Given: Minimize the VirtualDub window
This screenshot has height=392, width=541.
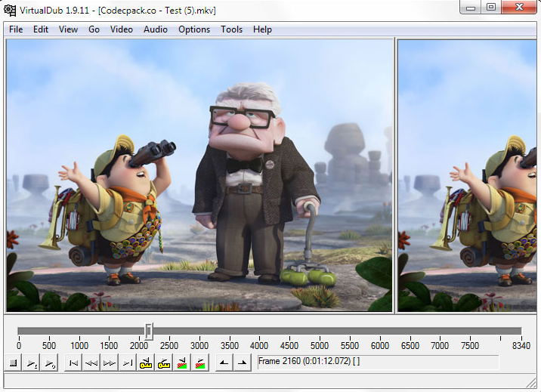Looking at the screenshot, I should tap(470, 7).
